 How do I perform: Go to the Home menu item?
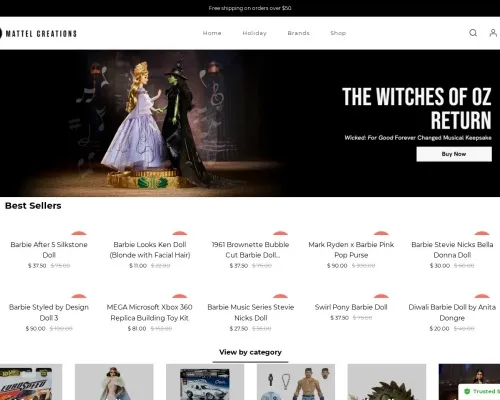pos(212,33)
